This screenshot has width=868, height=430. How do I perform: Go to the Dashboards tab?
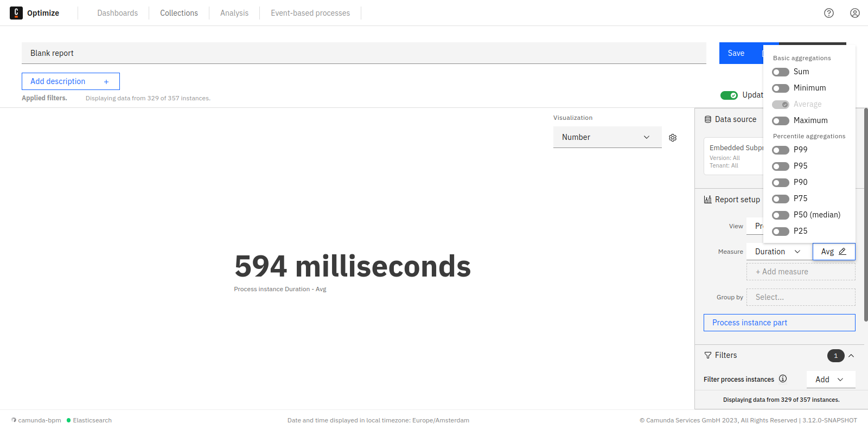(117, 13)
